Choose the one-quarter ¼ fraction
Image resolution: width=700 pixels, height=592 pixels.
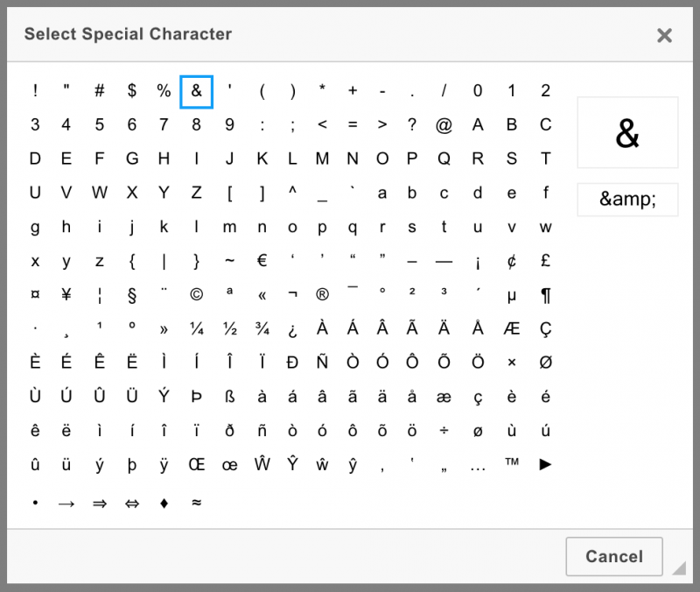pyautogui.click(x=196, y=328)
